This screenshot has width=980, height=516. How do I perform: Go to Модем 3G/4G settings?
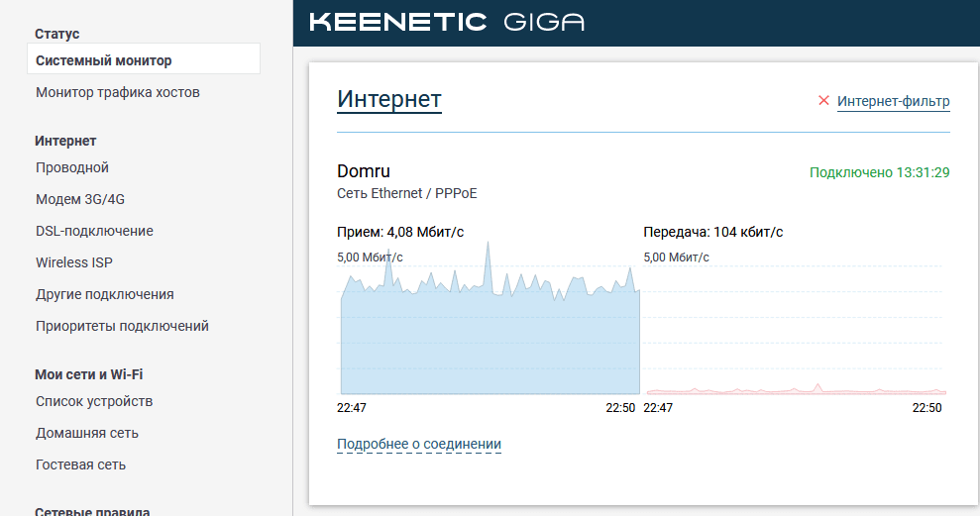80,199
